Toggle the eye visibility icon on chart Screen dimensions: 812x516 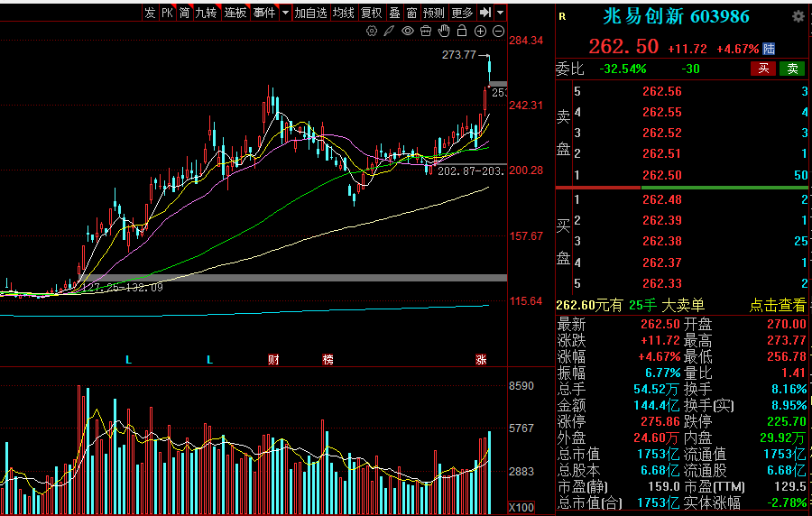[408, 32]
